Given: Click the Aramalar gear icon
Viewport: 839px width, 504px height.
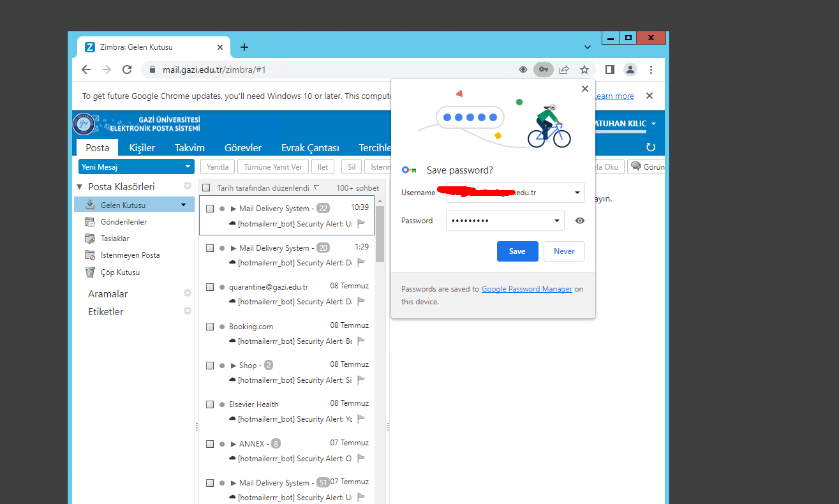Looking at the screenshot, I should pos(188,293).
